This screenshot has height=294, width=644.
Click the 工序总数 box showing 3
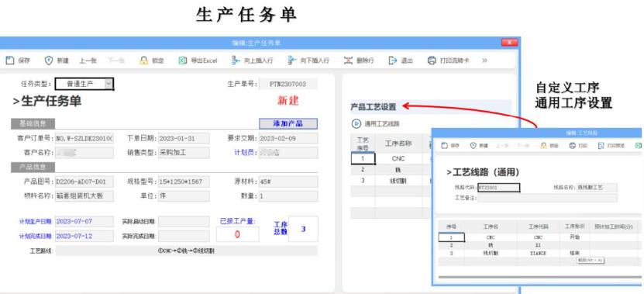pos(303,229)
